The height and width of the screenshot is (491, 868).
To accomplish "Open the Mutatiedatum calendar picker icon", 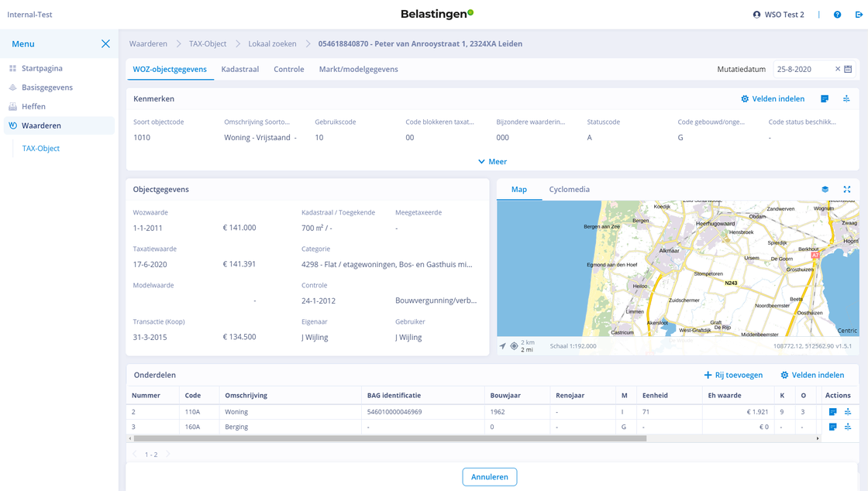I will [848, 69].
